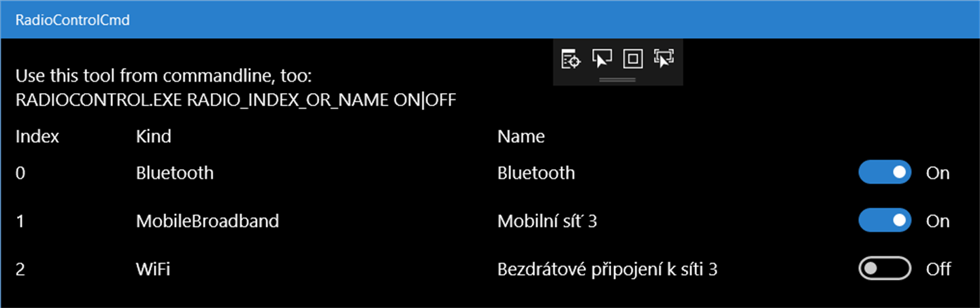This screenshot has height=308, width=980.
Task: Click Bluetooth text in the Name column
Action: [x=536, y=173]
